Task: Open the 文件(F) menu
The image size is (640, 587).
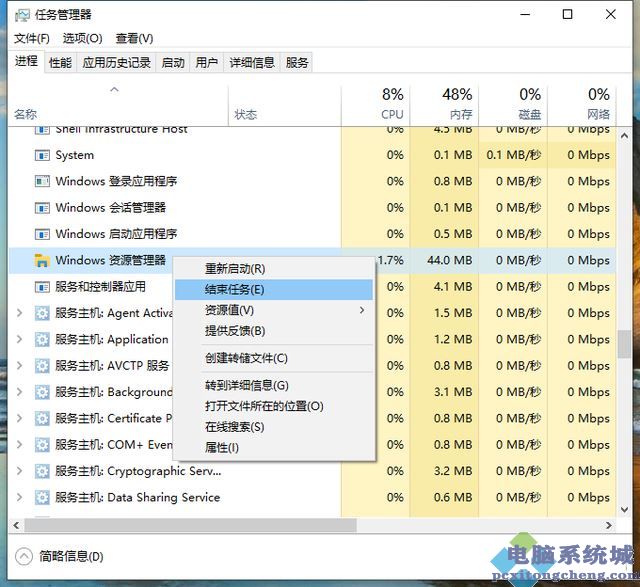Action: 31,38
